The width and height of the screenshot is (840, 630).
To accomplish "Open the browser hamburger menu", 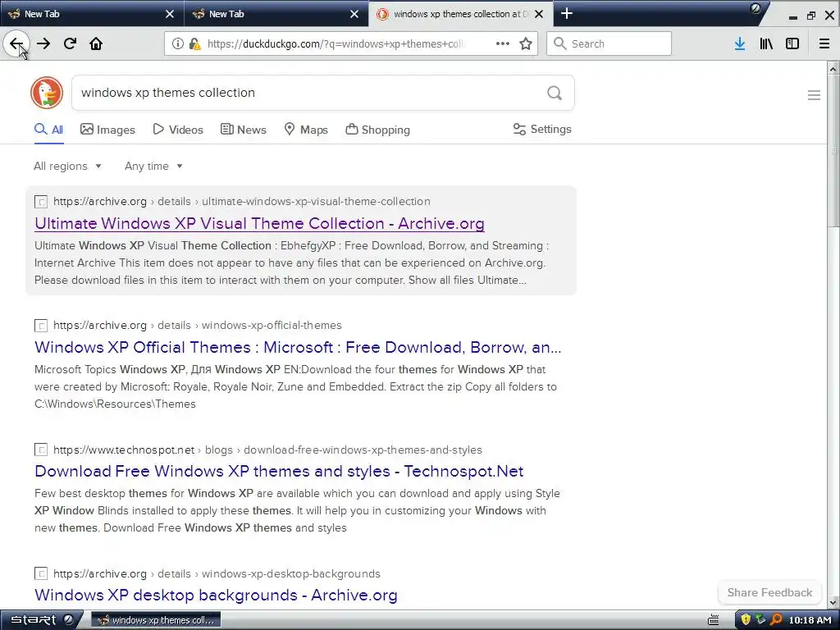I will [824, 43].
